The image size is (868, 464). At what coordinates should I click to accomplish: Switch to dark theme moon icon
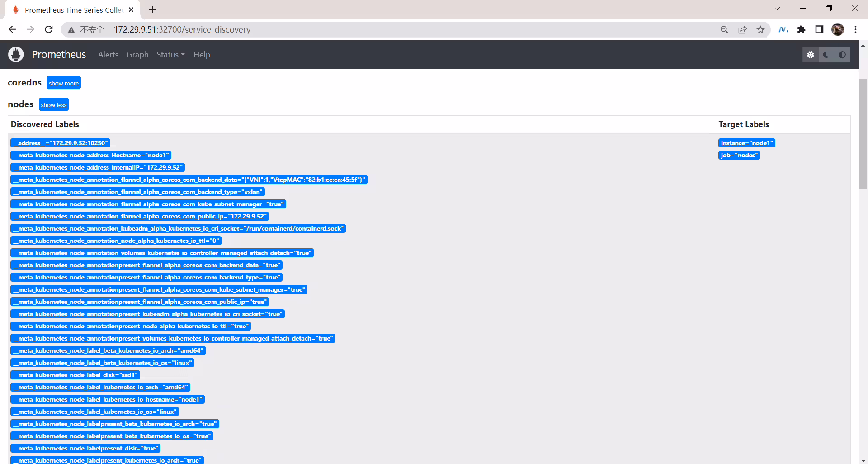click(x=826, y=55)
